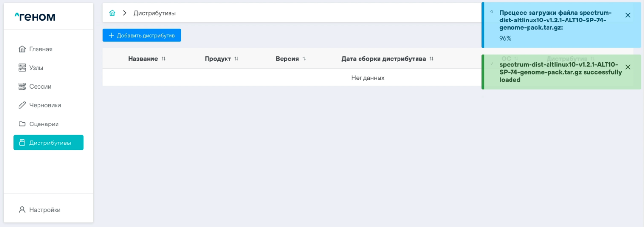Close the upload progress notification
The width and height of the screenshot is (644, 227).
coord(628,15)
